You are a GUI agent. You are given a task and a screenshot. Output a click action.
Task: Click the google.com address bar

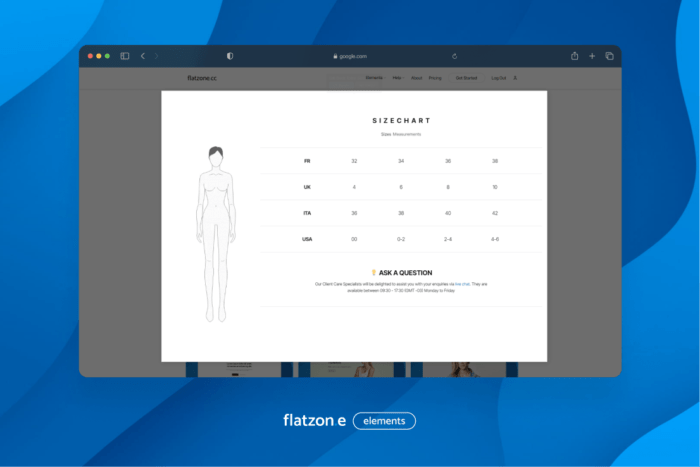tap(350, 56)
